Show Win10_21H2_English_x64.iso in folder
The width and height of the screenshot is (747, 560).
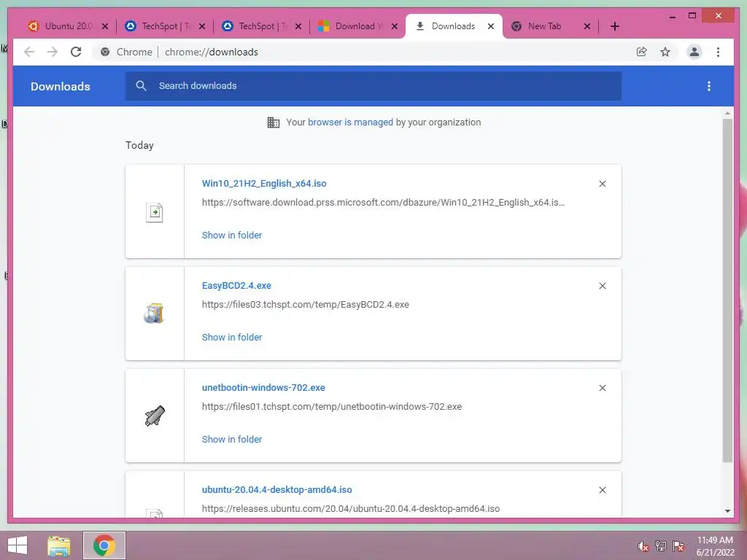(x=232, y=236)
